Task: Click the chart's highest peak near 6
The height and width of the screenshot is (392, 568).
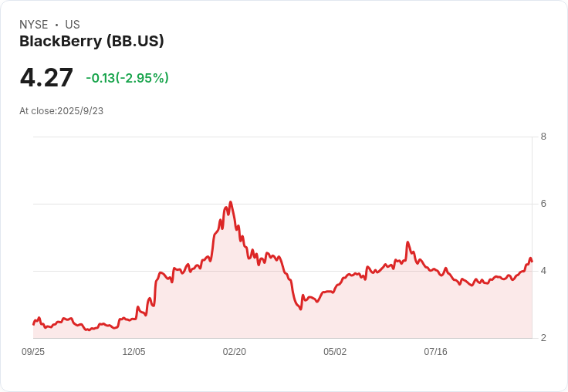Action: [231, 202]
